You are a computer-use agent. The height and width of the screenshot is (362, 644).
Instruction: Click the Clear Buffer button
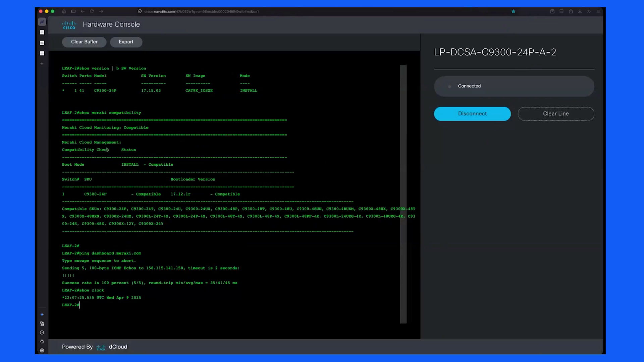coord(84,42)
